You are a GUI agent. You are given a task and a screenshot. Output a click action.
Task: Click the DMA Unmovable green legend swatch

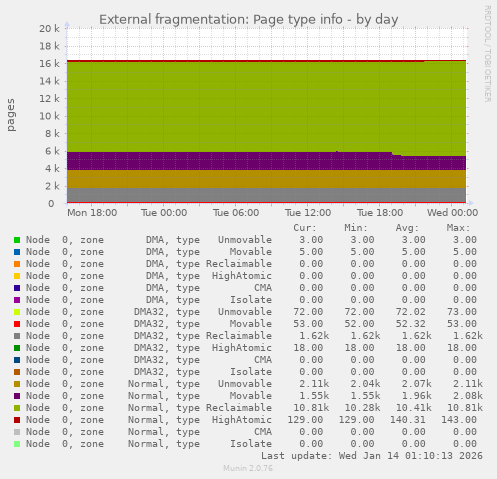(x=17, y=240)
